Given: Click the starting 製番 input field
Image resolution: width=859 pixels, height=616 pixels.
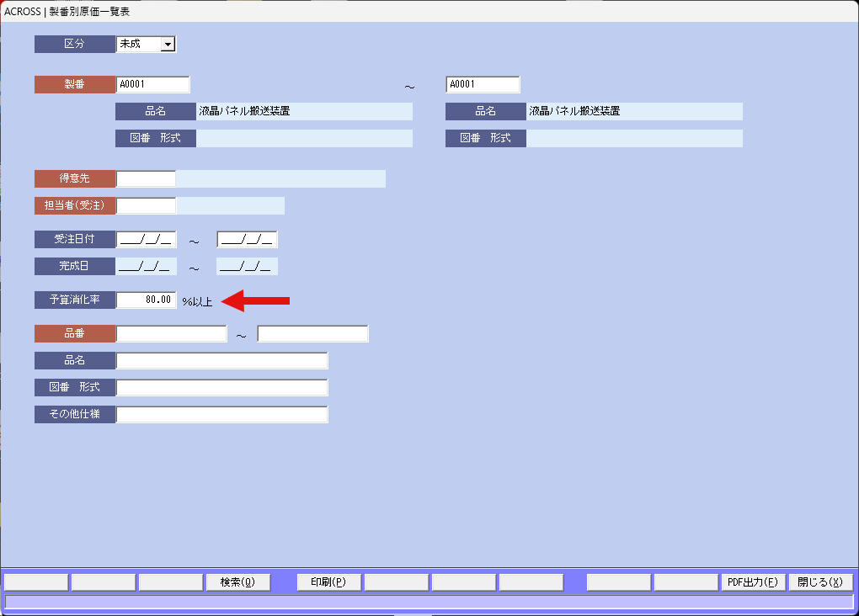Looking at the screenshot, I should 152,84.
